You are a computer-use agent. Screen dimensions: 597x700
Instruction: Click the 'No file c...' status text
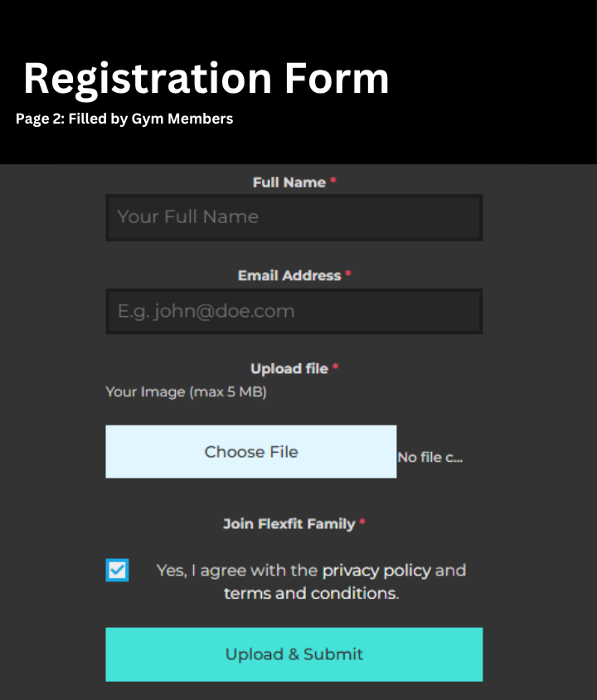(x=430, y=458)
